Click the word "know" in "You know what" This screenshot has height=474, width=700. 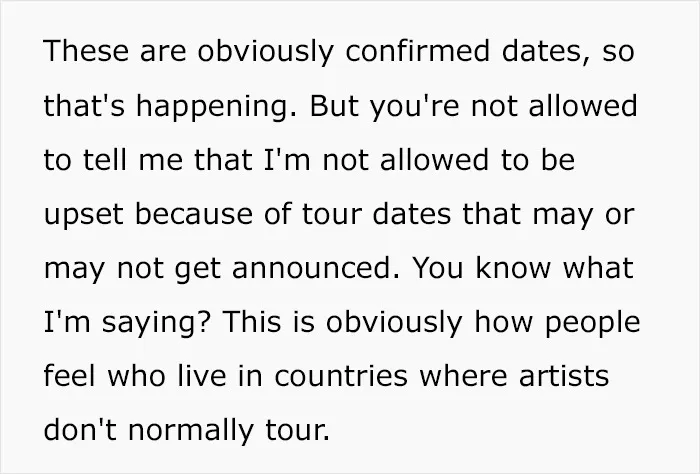coord(512,268)
